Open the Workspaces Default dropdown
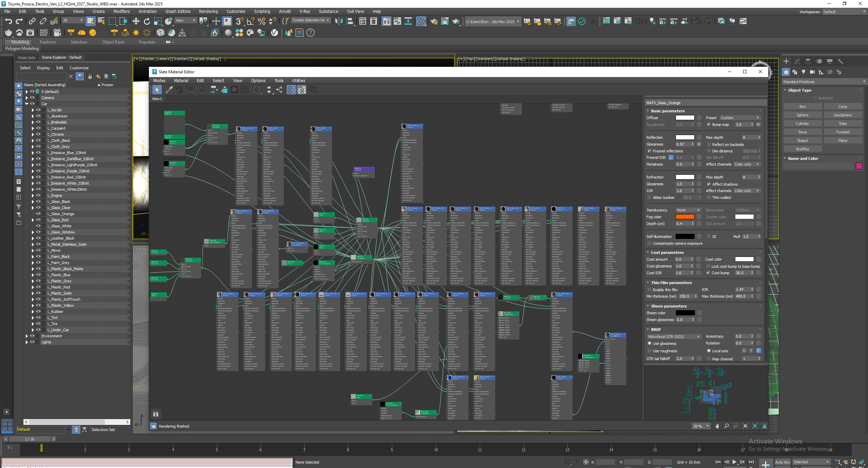Image resolution: width=868 pixels, height=468 pixels. 844,12
